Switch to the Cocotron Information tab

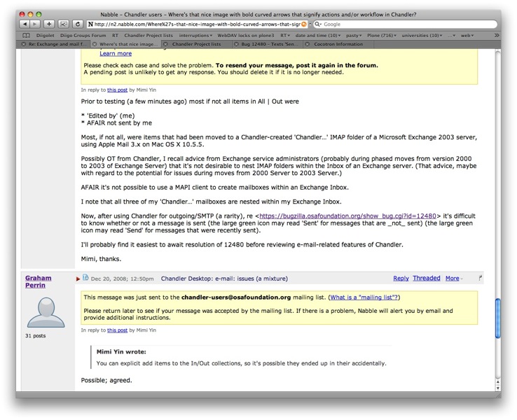[x=338, y=43]
